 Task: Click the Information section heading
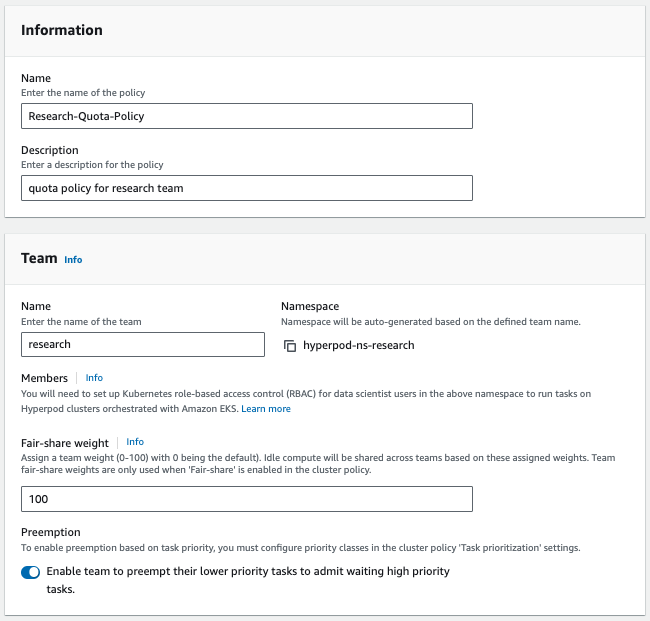tap(62, 30)
